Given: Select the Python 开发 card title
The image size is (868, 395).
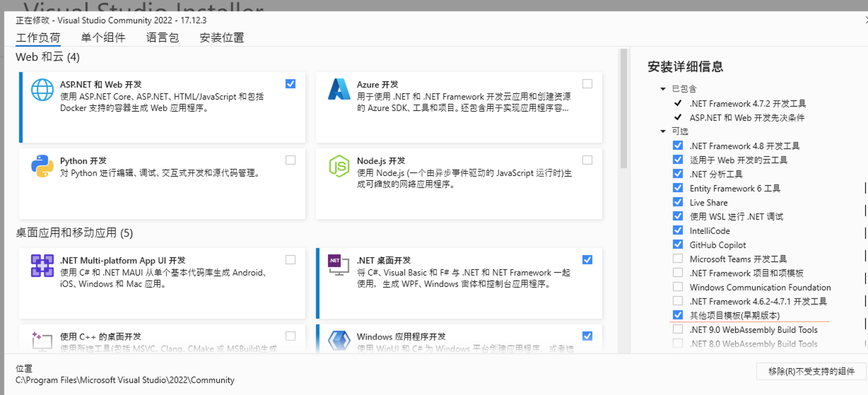Looking at the screenshot, I should 83,161.
